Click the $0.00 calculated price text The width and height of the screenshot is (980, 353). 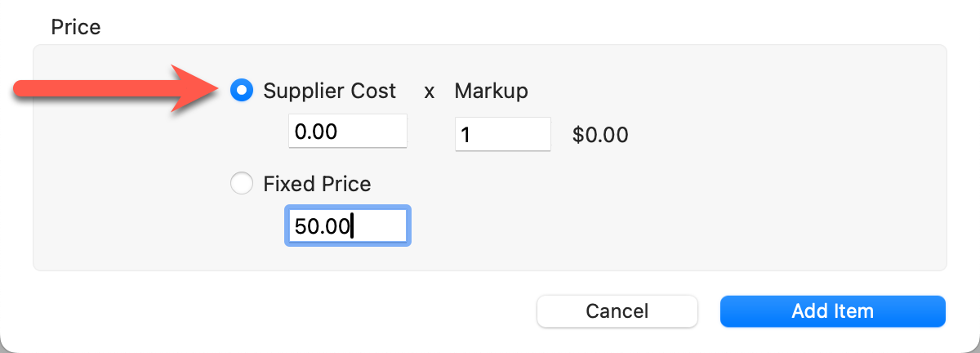(600, 135)
